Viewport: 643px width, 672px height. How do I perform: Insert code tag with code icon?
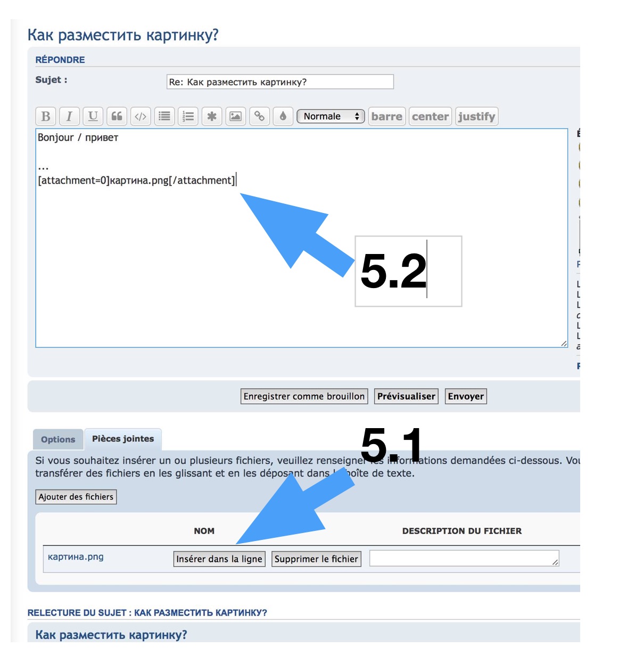pos(141,117)
